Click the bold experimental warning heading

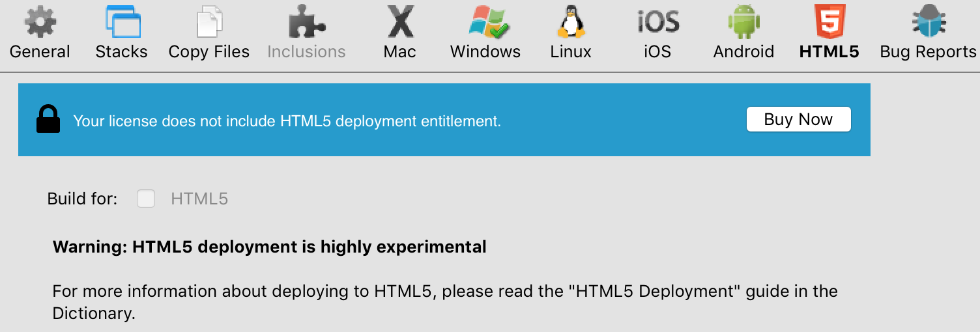[x=269, y=247]
